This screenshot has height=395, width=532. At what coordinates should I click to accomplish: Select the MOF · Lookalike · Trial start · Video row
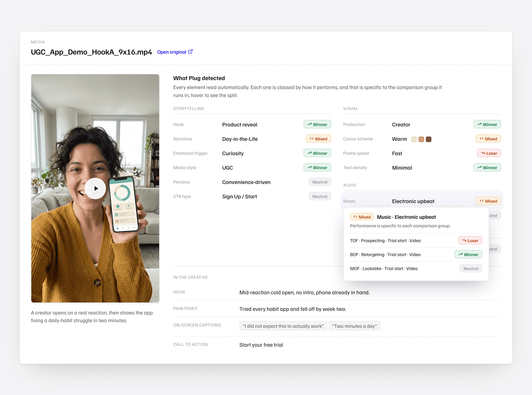click(416, 268)
